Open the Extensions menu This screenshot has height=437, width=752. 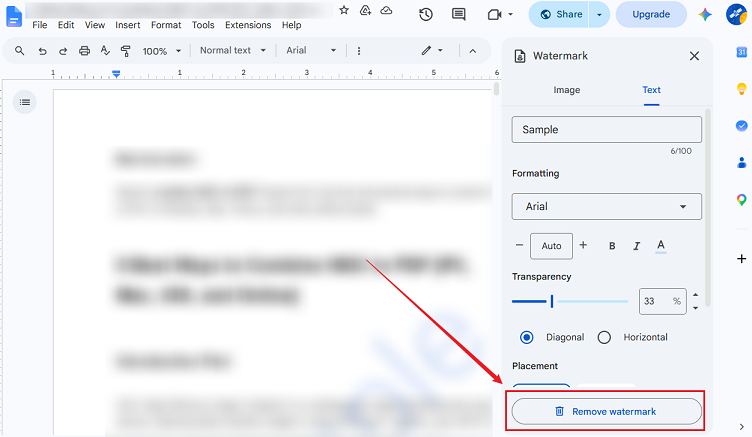[x=248, y=25]
